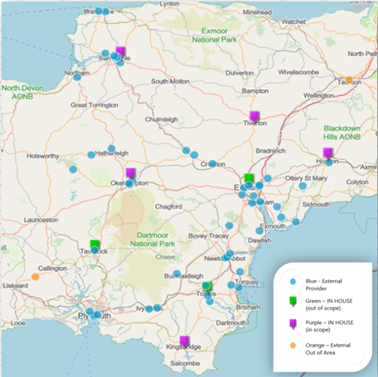378x377 pixels.
Task: Click the orange dot below Callington
Action: point(35,277)
